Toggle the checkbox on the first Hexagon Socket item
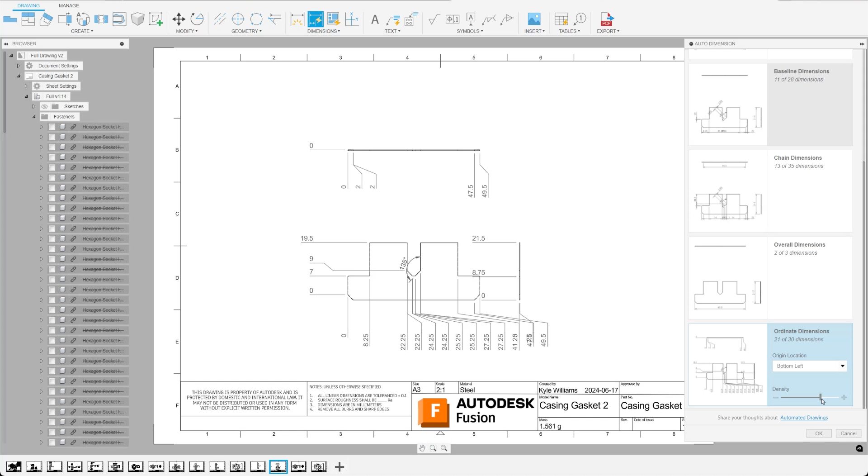Viewport: 868px width, 476px height. (x=52, y=127)
